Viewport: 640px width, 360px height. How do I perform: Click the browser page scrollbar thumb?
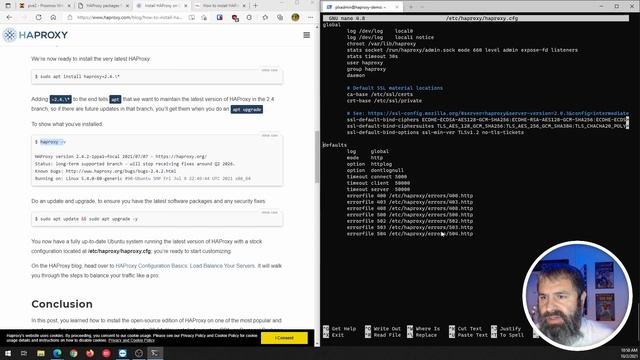[x=317, y=157]
